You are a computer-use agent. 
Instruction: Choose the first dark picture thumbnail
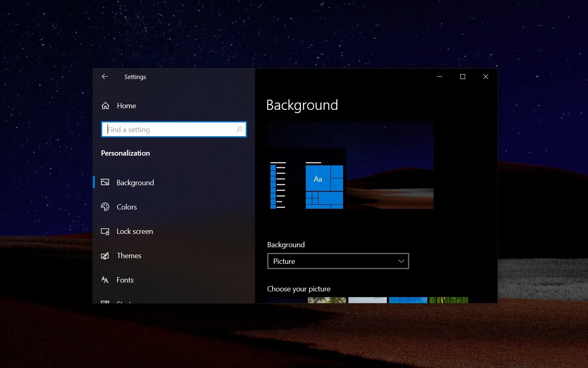[286, 300]
